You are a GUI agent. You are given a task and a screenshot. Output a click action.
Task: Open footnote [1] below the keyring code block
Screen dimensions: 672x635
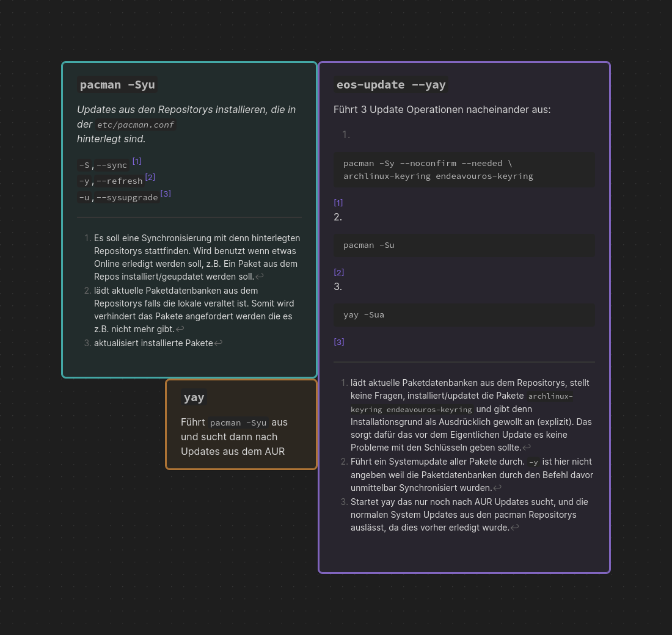pos(338,203)
